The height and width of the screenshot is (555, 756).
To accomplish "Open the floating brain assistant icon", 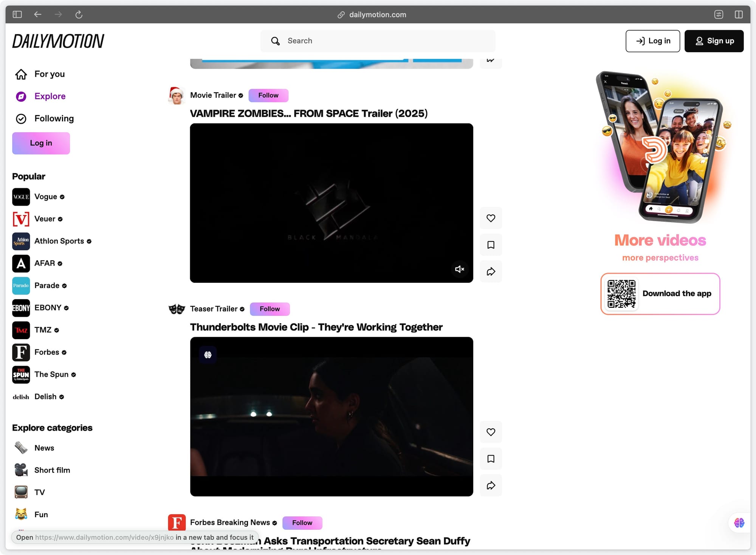I will pyautogui.click(x=739, y=522).
